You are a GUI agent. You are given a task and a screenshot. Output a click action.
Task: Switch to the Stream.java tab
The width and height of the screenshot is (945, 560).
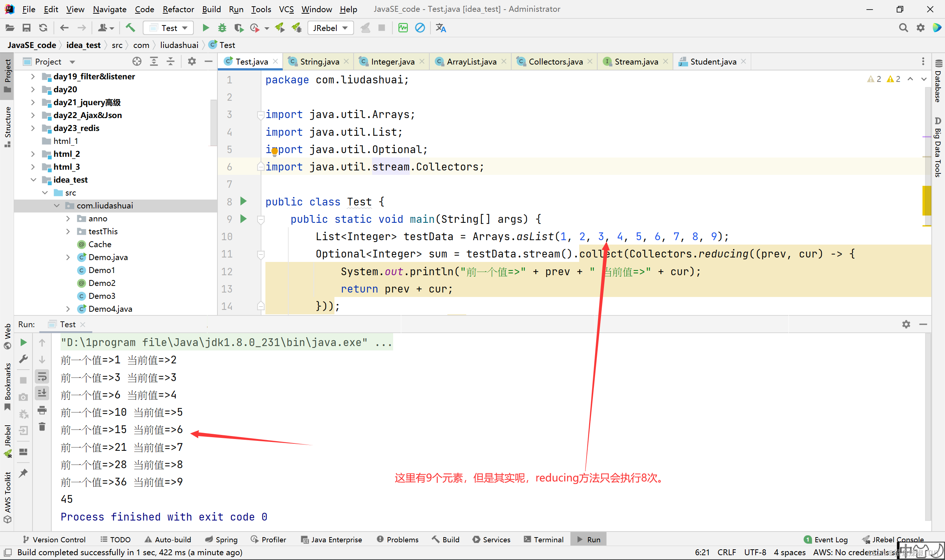click(636, 62)
